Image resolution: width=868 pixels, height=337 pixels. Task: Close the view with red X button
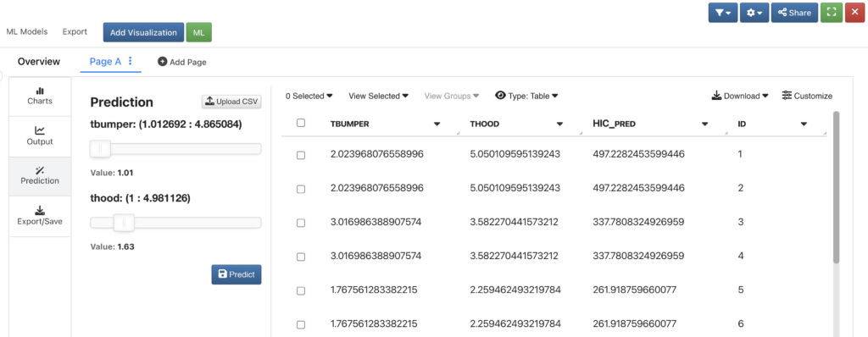pyautogui.click(x=854, y=13)
